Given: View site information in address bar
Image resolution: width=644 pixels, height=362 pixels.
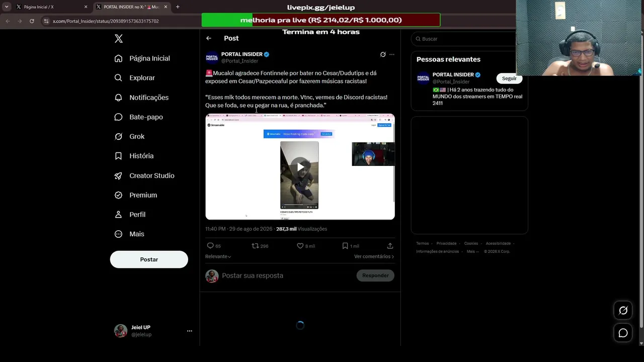Looking at the screenshot, I should pos(46,21).
